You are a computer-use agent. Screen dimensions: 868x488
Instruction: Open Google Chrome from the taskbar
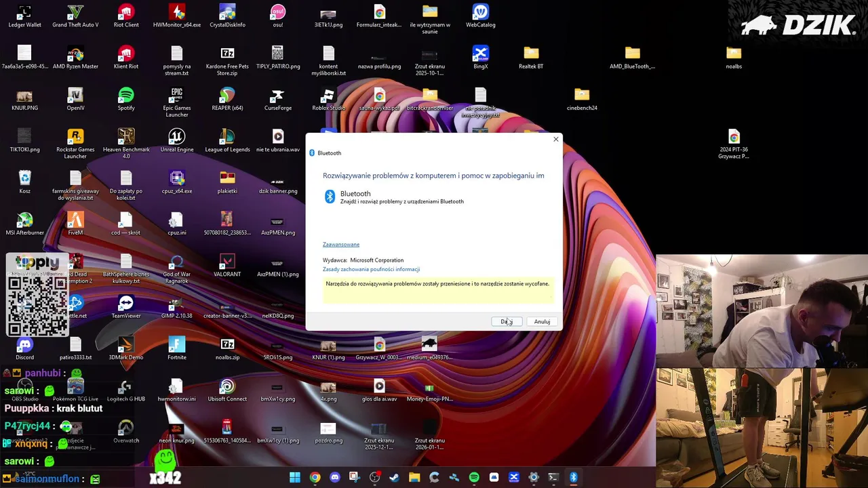click(x=315, y=477)
